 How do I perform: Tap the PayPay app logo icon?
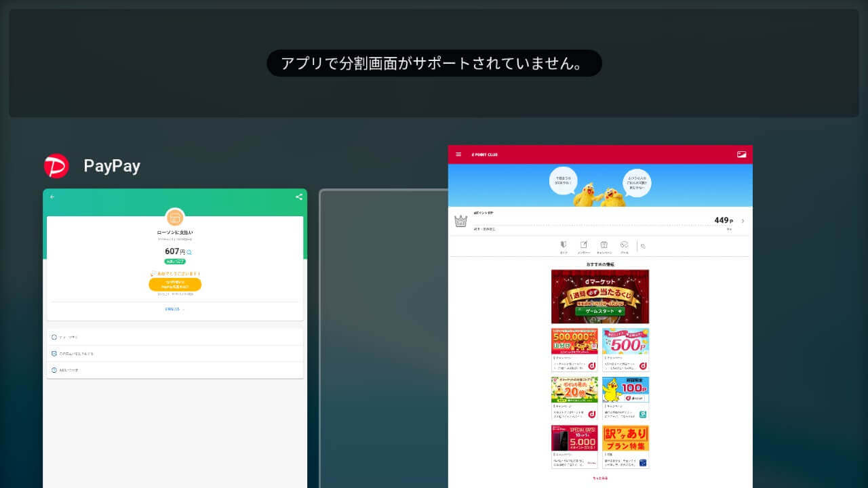point(56,166)
